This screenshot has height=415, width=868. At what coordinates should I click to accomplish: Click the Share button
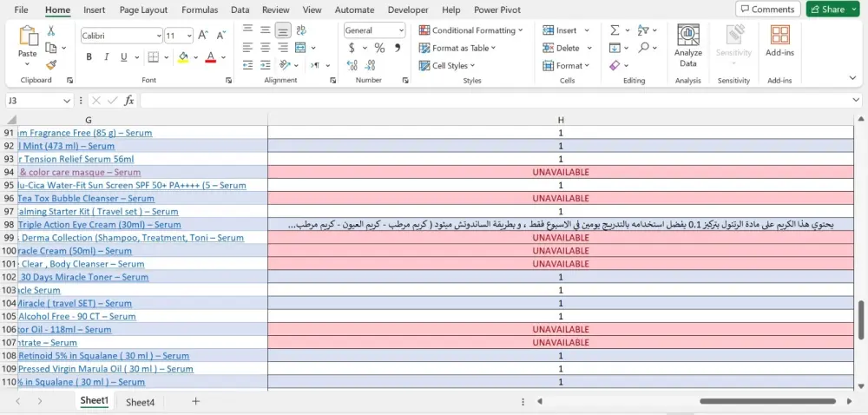point(825,9)
